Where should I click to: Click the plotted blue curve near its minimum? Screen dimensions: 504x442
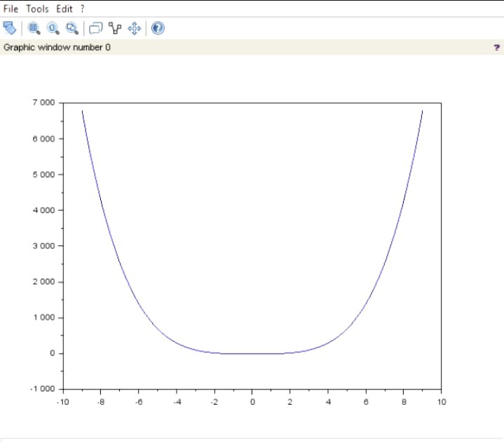(252, 353)
